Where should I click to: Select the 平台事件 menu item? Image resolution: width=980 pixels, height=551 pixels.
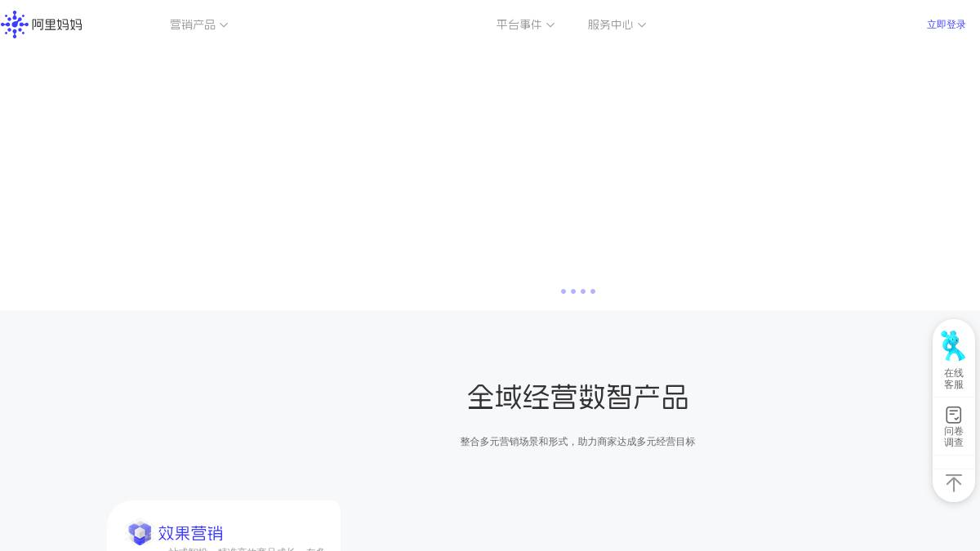pos(519,24)
